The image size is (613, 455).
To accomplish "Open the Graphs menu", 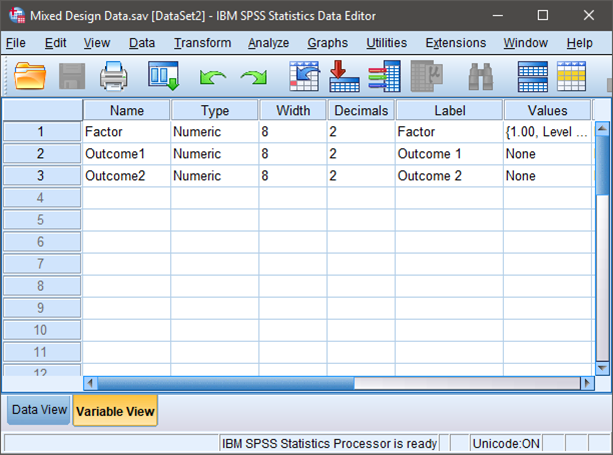I will point(328,43).
